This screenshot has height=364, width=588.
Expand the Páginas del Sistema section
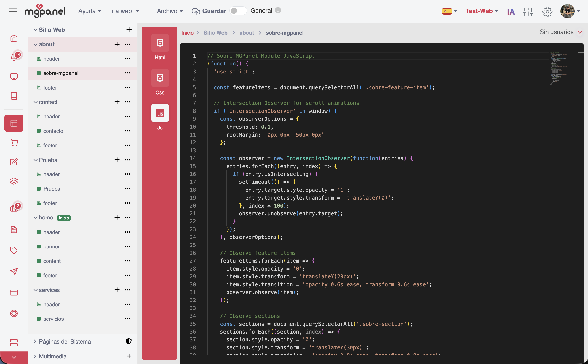point(35,341)
